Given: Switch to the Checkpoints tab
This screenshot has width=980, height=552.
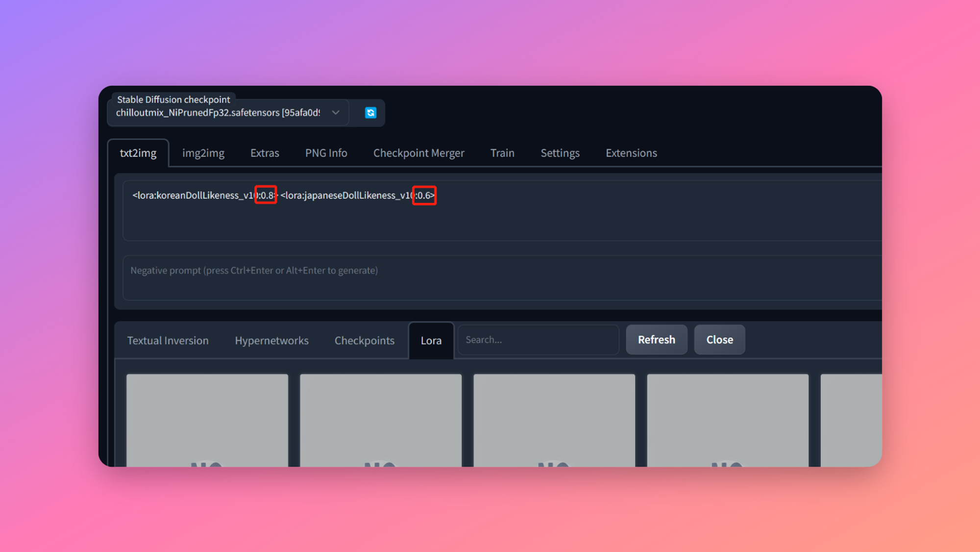Looking at the screenshot, I should pyautogui.click(x=365, y=339).
